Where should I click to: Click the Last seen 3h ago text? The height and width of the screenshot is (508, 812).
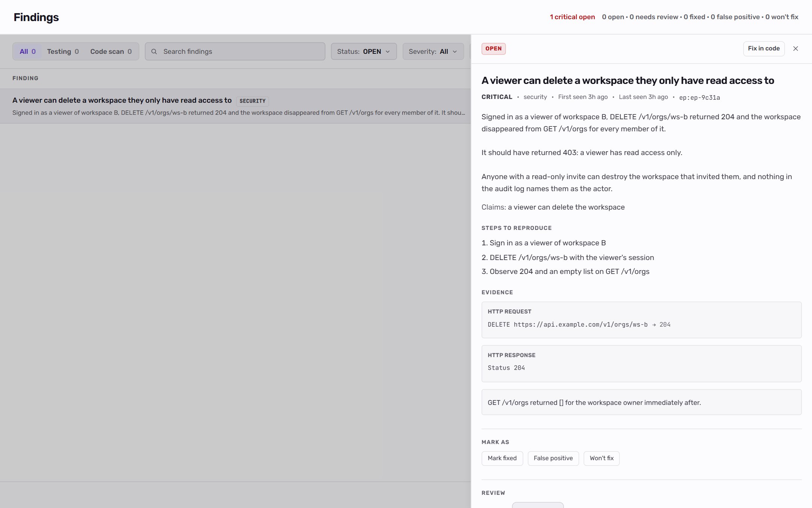click(643, 97)
